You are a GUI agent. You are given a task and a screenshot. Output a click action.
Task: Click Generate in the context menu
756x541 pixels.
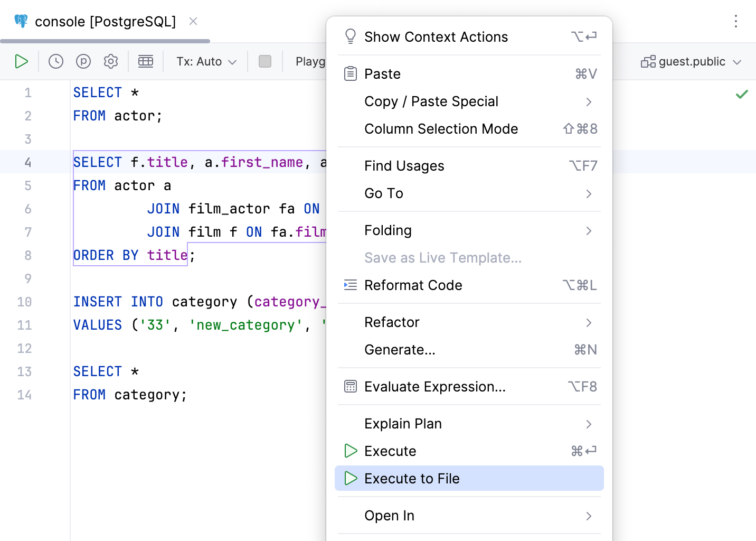click(x=400, y=349)
